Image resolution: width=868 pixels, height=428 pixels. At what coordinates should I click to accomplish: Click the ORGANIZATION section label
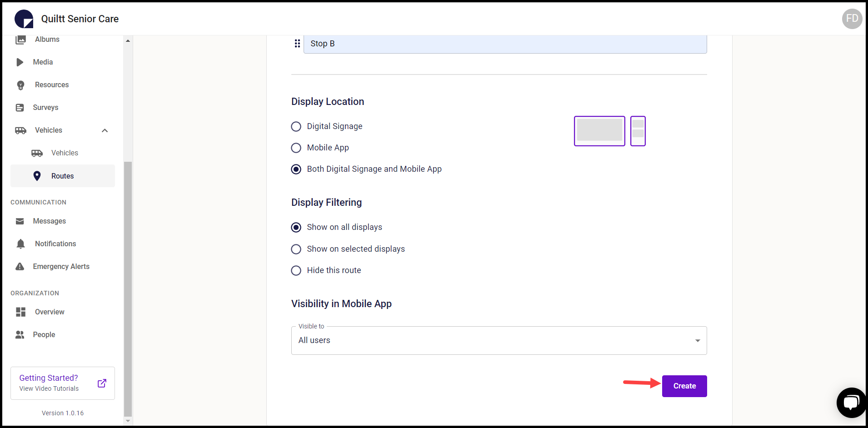(x=35, y=293)
